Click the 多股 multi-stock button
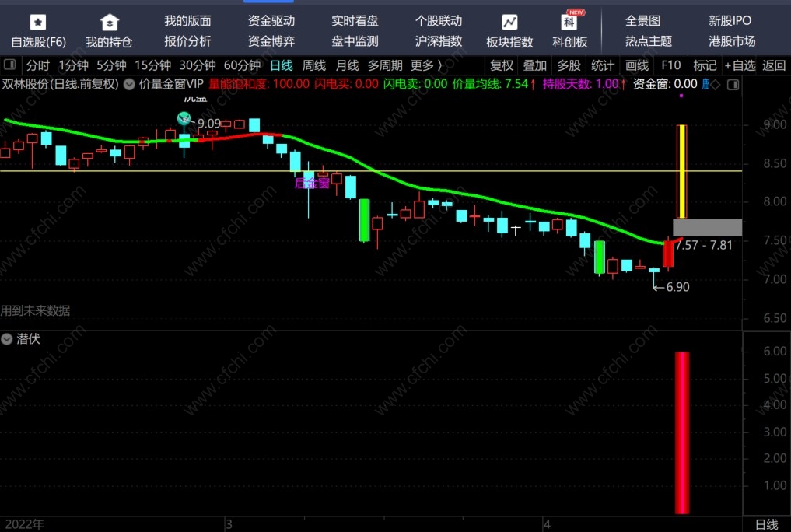The height and width of the screenshot is (532, 791). click(x=569, y=65)
